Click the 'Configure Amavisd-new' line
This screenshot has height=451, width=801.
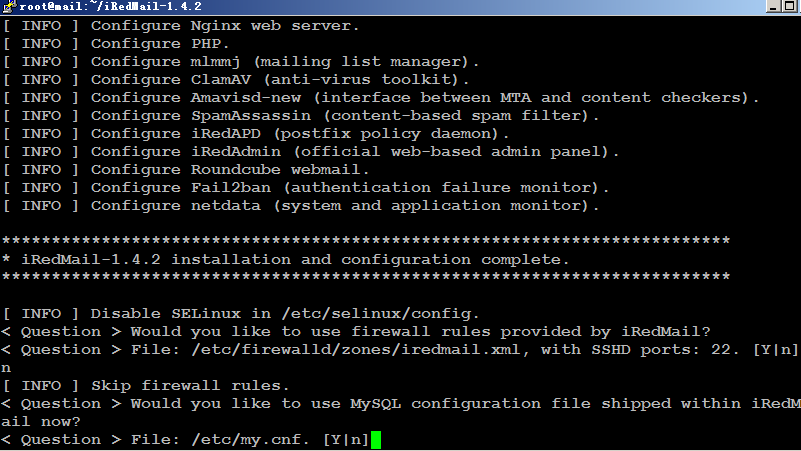coord(381,98)
